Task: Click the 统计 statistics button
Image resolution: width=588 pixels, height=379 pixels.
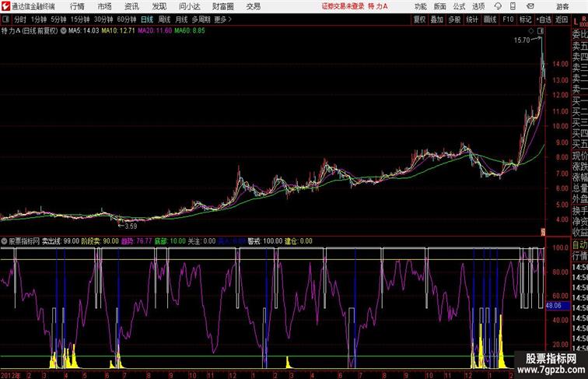Action: (x=472, y=19)
